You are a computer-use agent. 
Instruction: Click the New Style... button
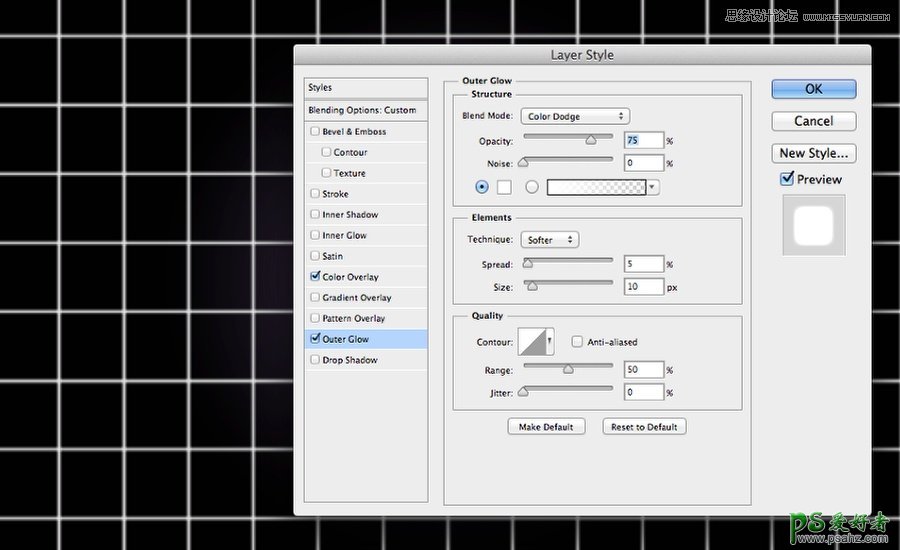click(x=813, y=153)
